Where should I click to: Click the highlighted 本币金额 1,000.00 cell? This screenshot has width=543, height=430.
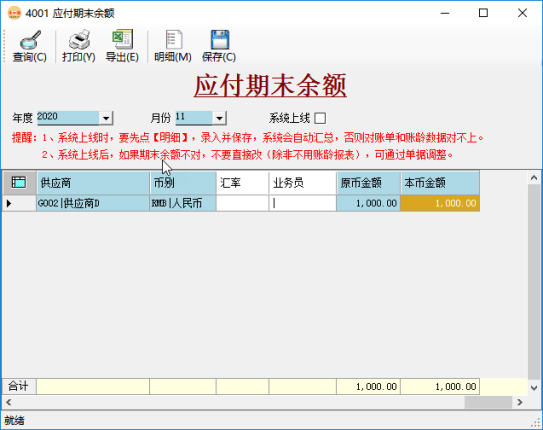pyautogui.click(x=440, y=203)
